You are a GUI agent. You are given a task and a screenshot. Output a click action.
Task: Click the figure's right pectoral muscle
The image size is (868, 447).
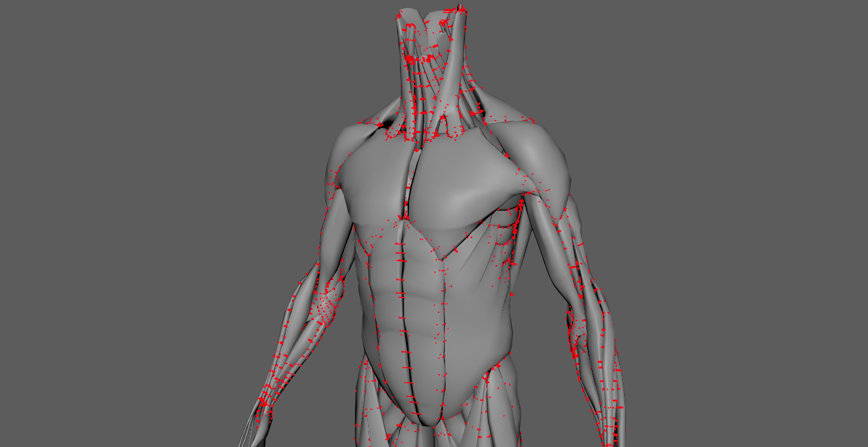(x=376, y=186)
